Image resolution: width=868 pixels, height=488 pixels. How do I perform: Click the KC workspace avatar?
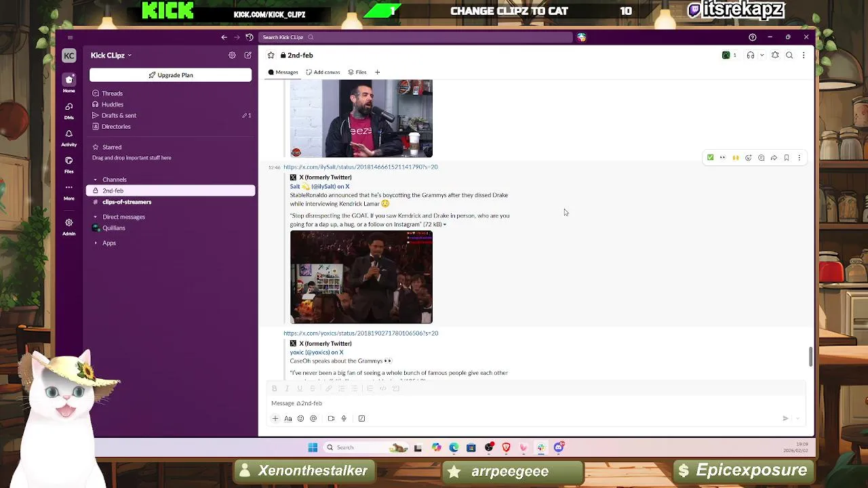[68, 56]
